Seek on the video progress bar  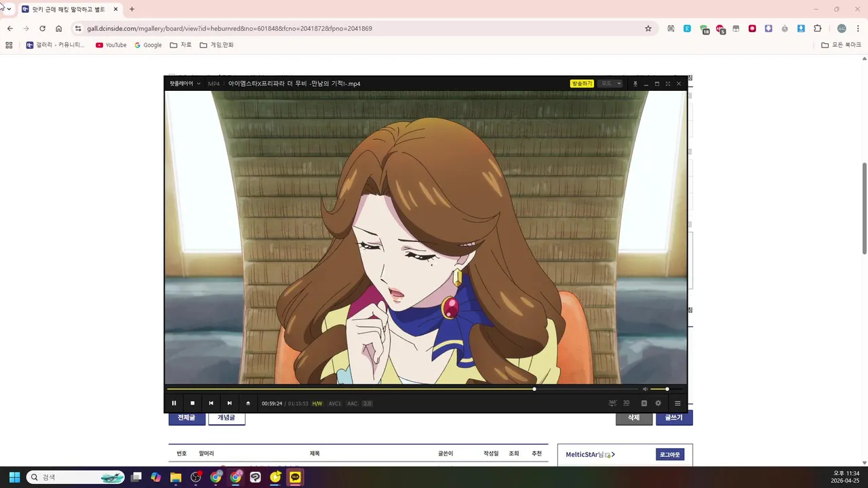[x=403, y=389]
